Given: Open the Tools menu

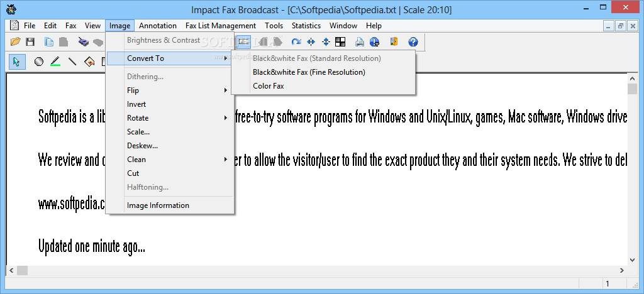Looking at the screenshot, I should pos(274,25).
